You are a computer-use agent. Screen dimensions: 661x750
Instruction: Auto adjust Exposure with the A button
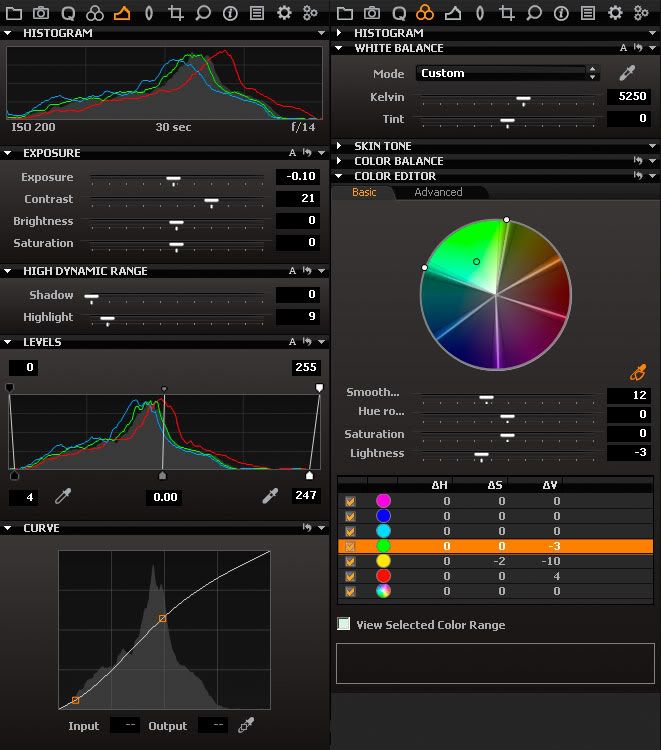pyautogui.click(x=292, y=153)
